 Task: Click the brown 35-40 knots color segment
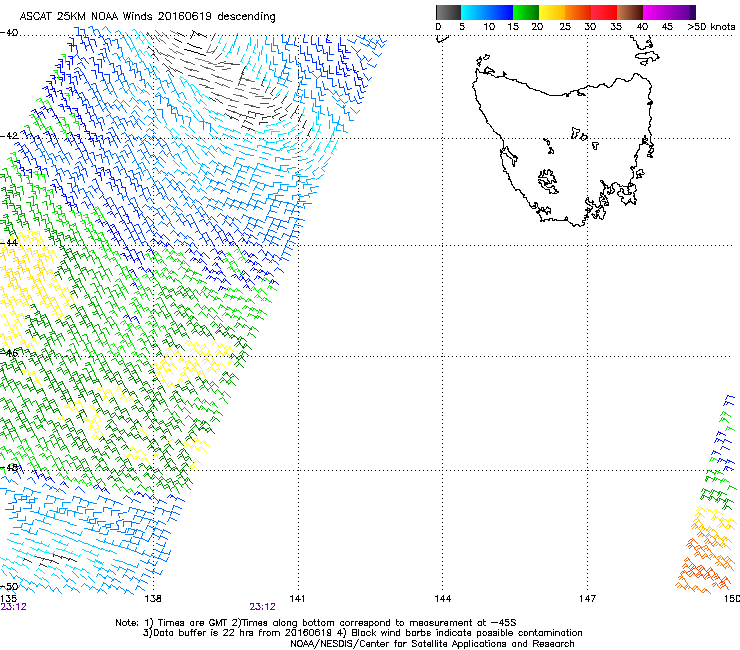pyautogui.click(x=630, y=12)
